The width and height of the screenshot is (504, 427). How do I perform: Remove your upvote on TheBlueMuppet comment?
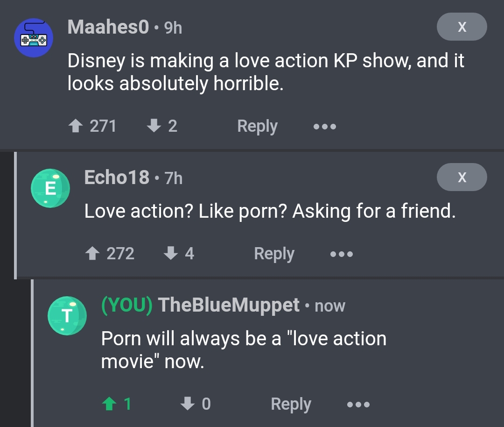click(109, 404)
